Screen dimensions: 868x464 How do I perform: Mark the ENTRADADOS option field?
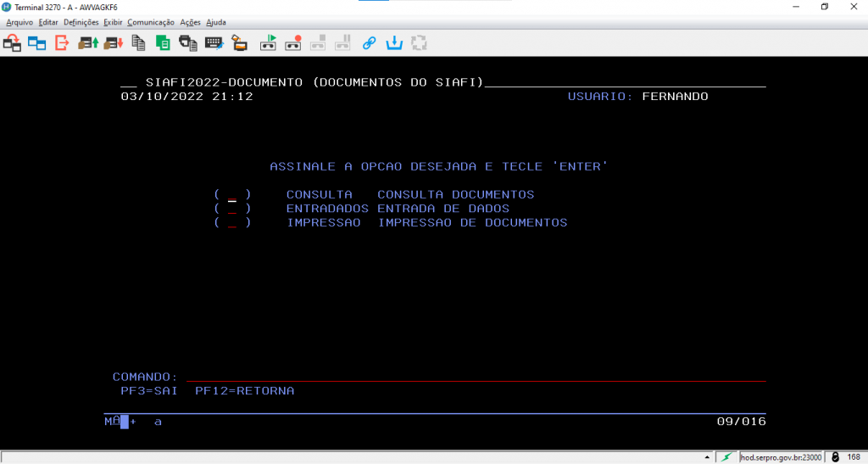(232, 209)
